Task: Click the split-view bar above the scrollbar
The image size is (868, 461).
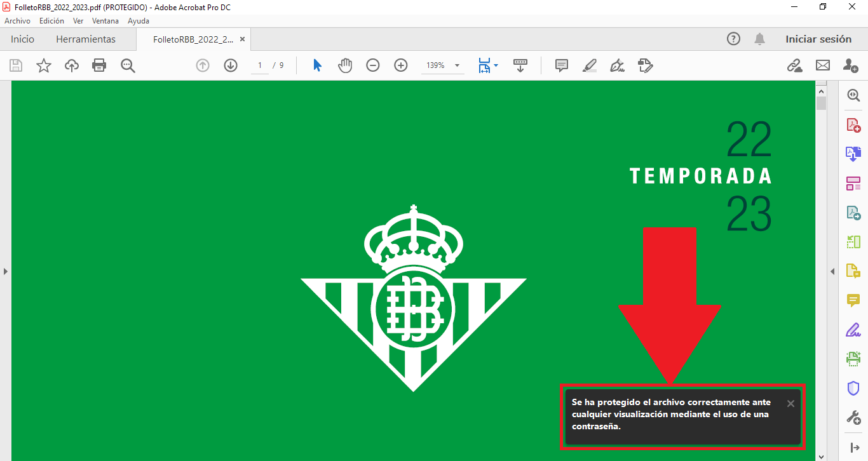Action: click(821, 83)
